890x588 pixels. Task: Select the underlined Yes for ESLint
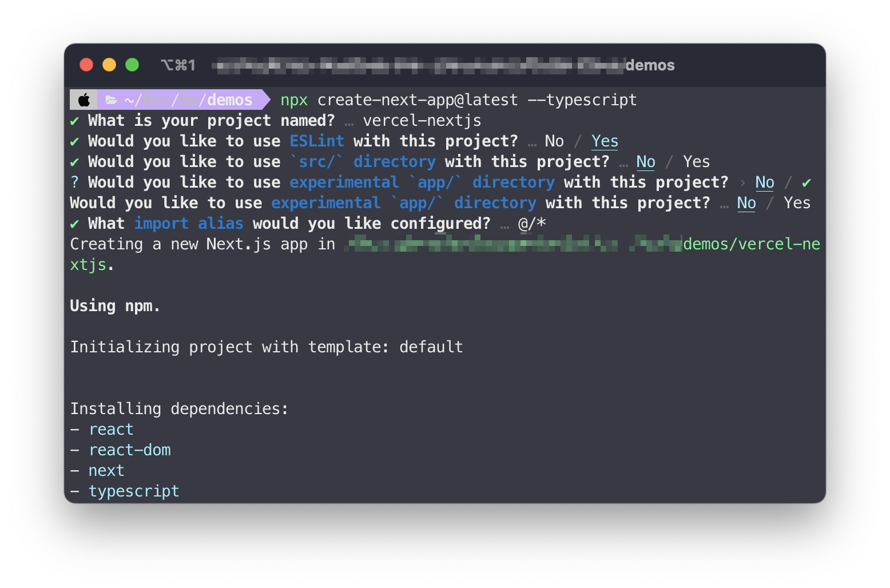pyautogui.click(x=605, y=141)
